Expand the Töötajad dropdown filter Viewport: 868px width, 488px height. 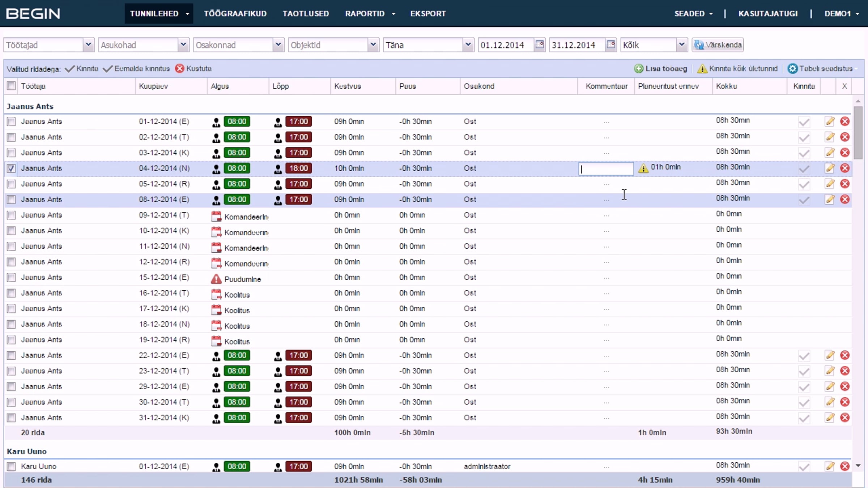(x=88, y=45)
